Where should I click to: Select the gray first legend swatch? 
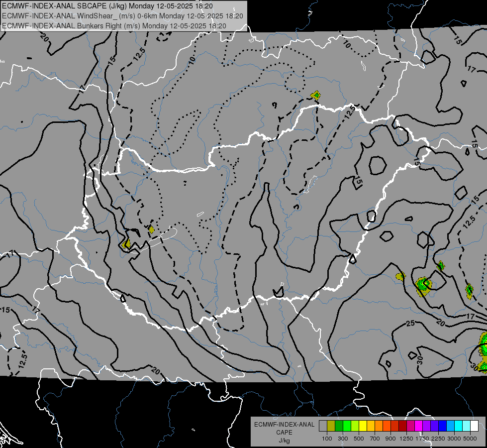point(323,426)
